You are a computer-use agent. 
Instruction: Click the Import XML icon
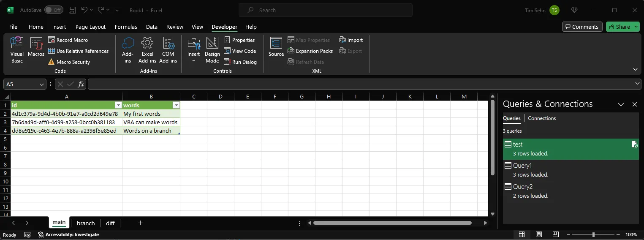click(x=342, y=40)
